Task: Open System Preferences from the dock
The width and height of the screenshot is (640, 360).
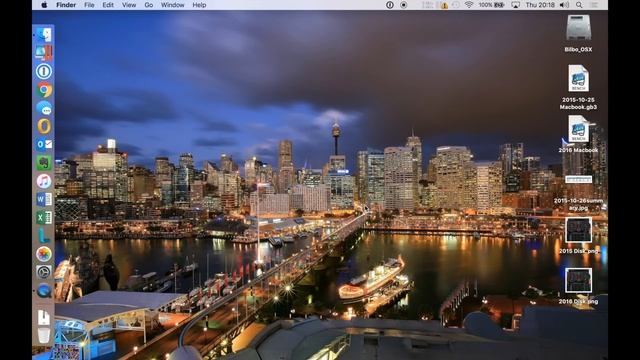Action: (44, 272)
